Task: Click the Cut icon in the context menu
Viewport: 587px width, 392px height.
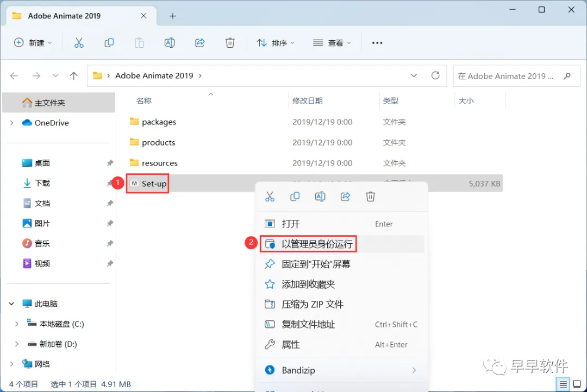Action: pyautogui.click(x=270, y=197)
